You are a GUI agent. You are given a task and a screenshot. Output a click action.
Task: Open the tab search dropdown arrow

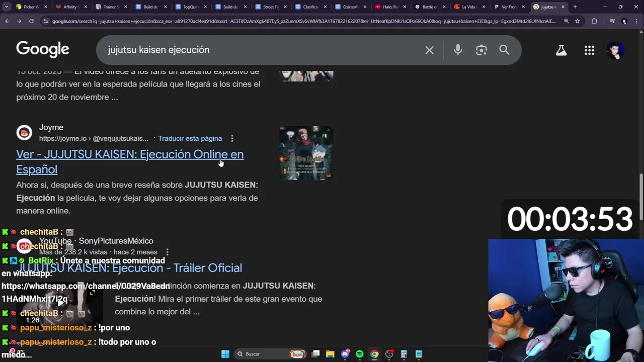(7, 7)
